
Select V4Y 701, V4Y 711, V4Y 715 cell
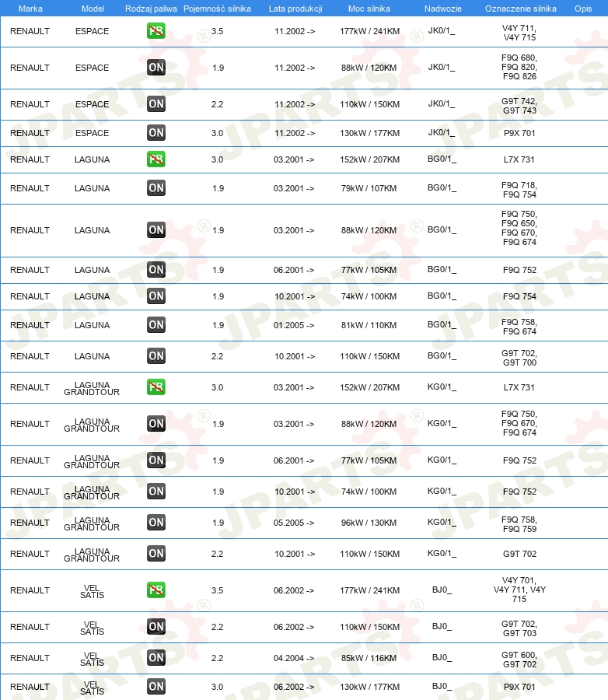pos(519,590)
